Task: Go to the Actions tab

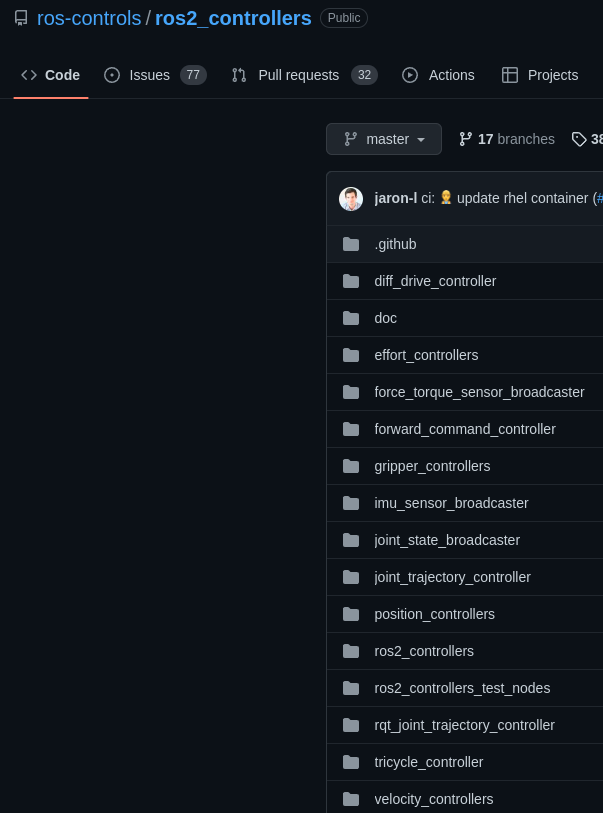Action: 438,75
